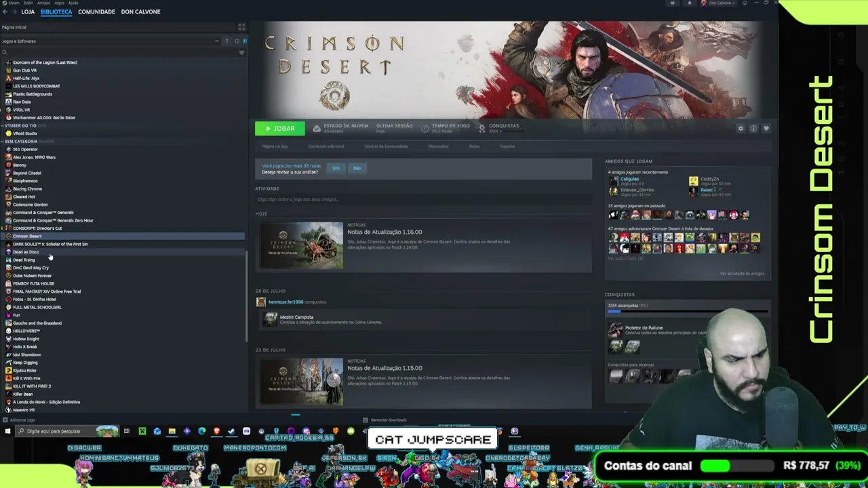Open the Ajuda menu
868x488 pixels.
73,3
